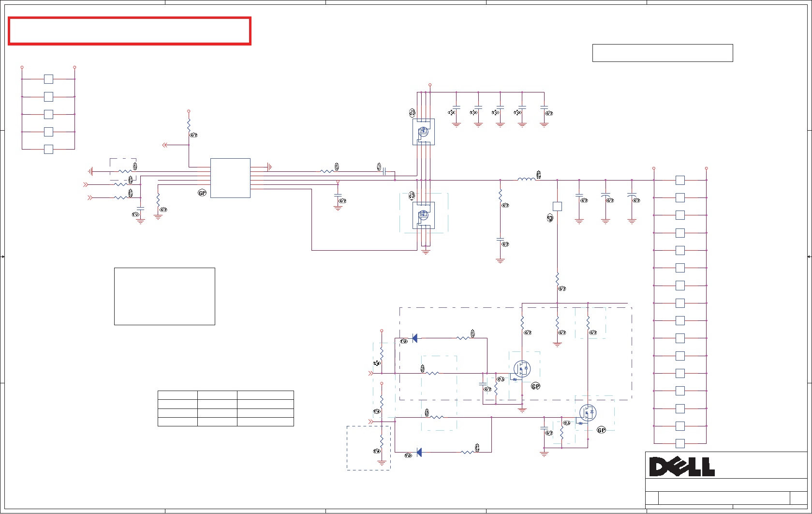Click the GP marker beside the IC block

click(202, 193)
